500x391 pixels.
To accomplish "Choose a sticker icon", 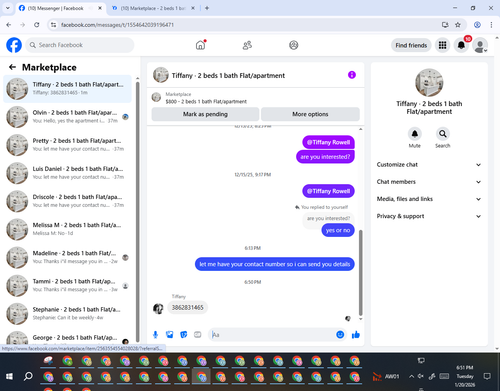I will pos(184,335).
